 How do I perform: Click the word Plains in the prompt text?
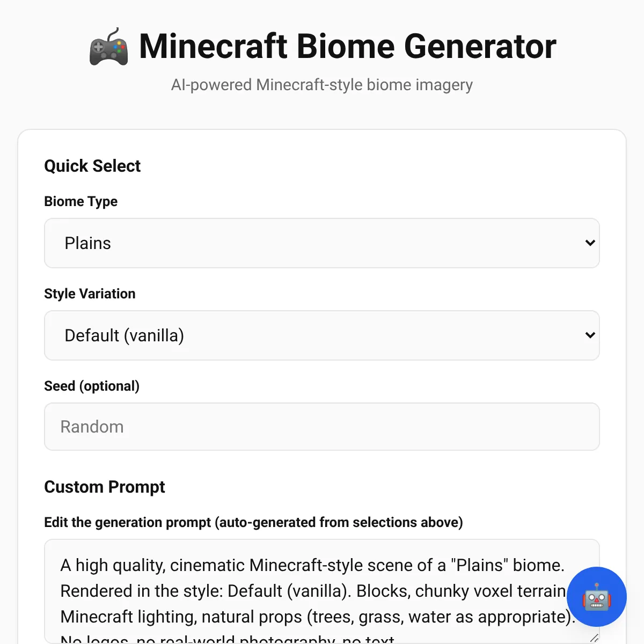[x=480, y=565]
